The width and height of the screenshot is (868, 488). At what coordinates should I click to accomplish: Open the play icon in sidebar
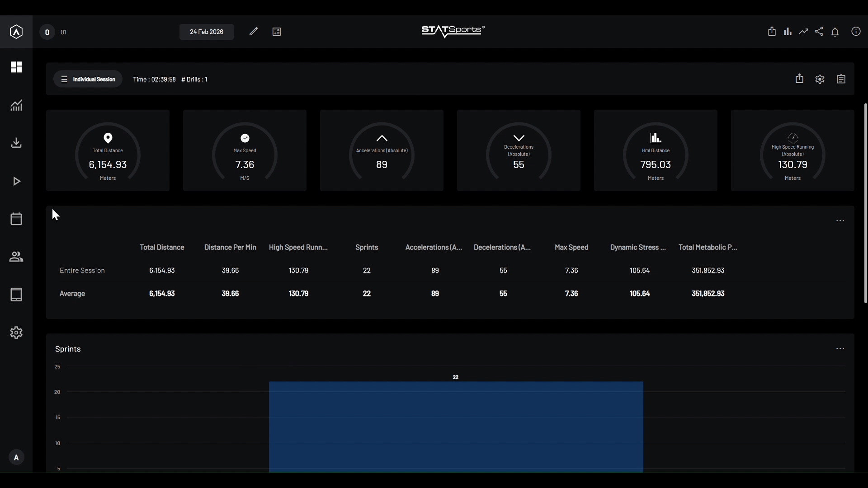coord(17,181)
